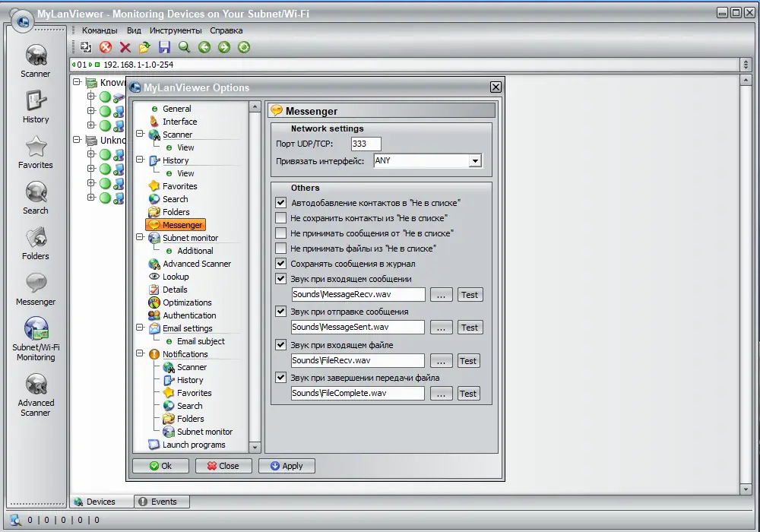The width and height of the screenshot is (760, 532).
Task: Toggle 'Звук при входящем сообщении' checkbox
Action: pyautogui.click(x=280, y=279)
